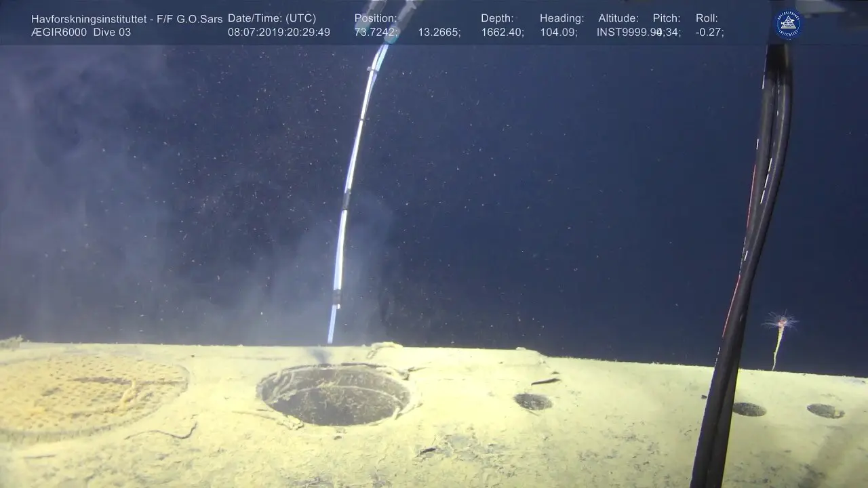This screenshot has width=868, height=488.
Task: Select the Roll value -0.27
Action: pos(709,32)
